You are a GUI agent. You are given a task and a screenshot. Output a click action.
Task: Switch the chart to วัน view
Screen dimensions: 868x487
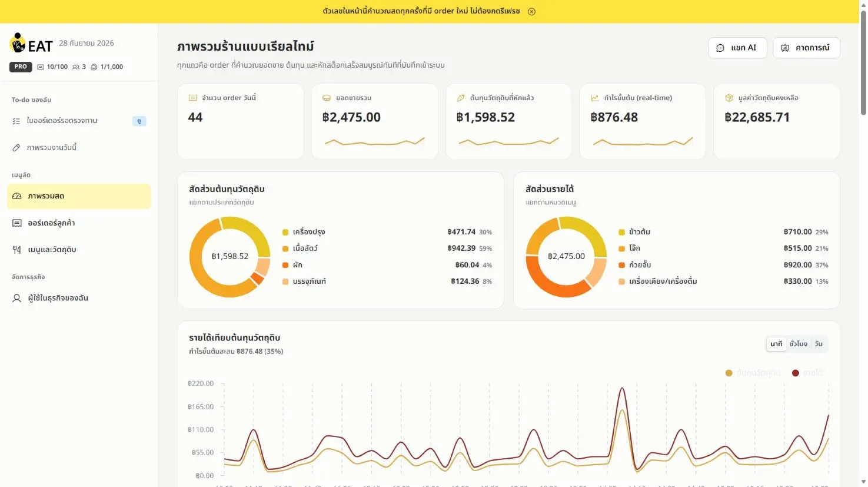pyautogui.click(x=819, y=344)
